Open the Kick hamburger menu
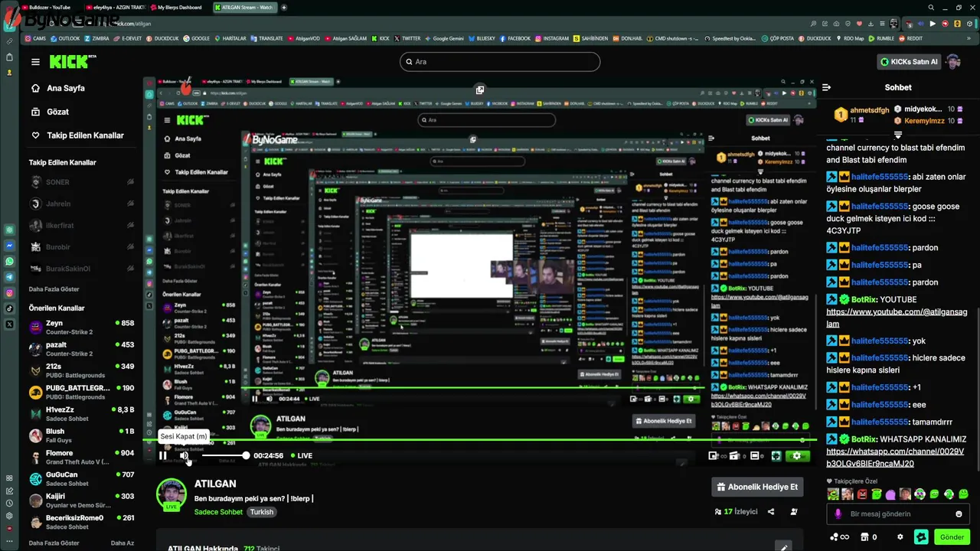This screenshot has width=980, height=551. pos(35,62)
